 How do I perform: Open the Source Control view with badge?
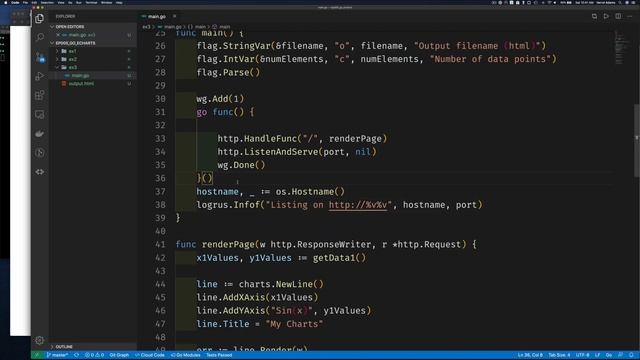click(x=40, y=57)
